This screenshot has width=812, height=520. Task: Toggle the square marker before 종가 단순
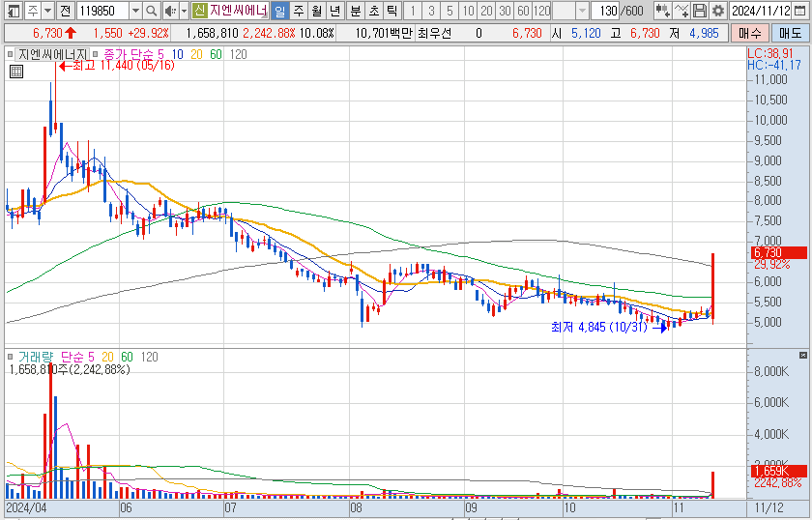click(x=96, y=54)
